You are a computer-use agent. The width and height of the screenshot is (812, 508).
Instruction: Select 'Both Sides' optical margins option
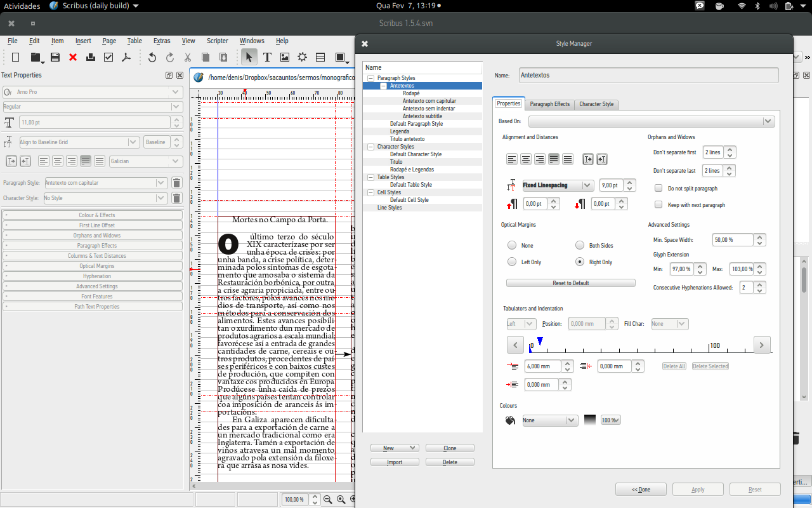[x=579, y=246]
